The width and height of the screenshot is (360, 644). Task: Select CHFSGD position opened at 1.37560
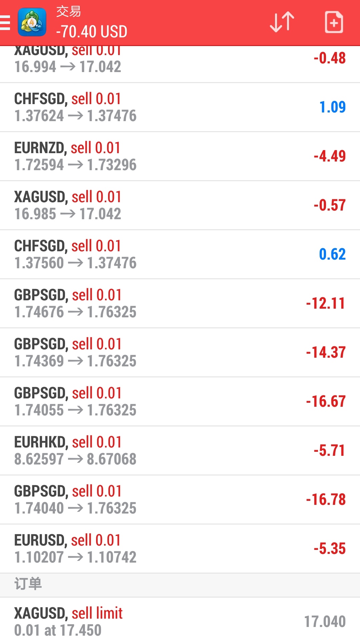tap(180, 254)
